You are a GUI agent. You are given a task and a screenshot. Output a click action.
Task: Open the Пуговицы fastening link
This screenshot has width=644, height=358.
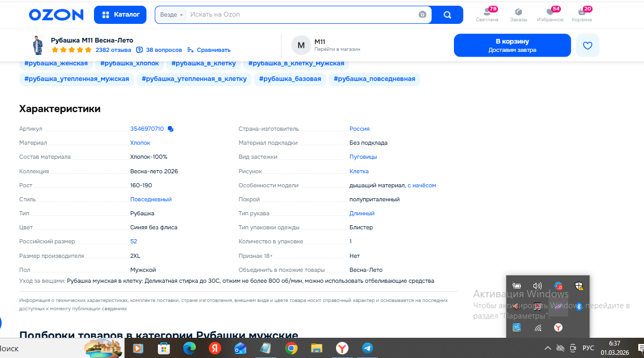tap(363, 157)
